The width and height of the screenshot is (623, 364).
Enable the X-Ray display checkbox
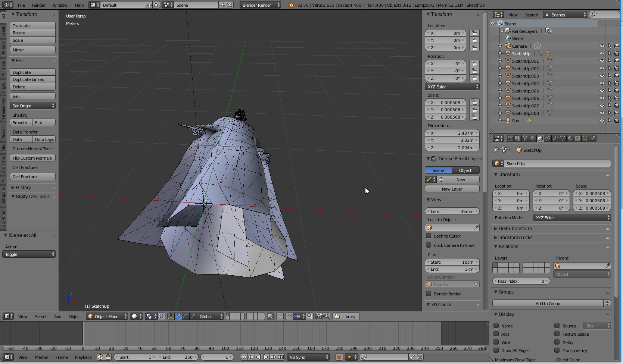(557, 342)
